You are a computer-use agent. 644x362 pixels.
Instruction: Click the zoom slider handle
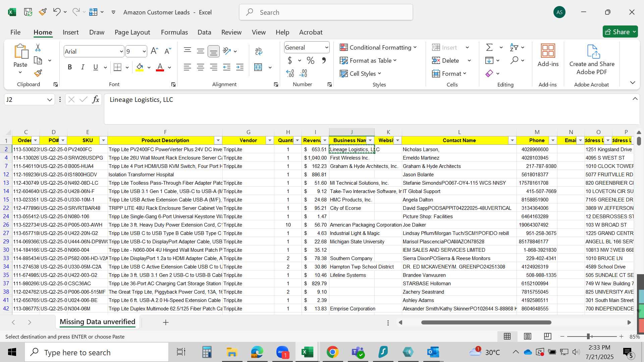coord(588,336)
